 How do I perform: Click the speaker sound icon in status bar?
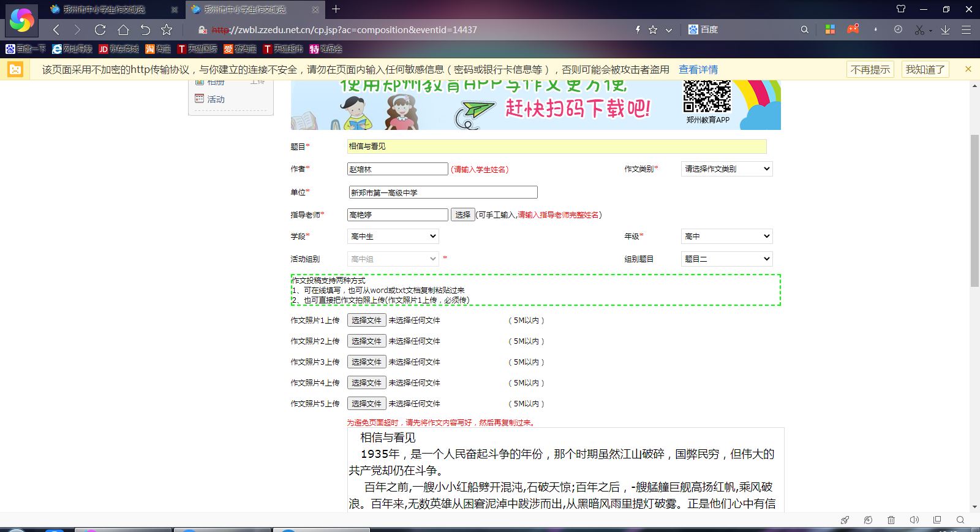point(914,520)
